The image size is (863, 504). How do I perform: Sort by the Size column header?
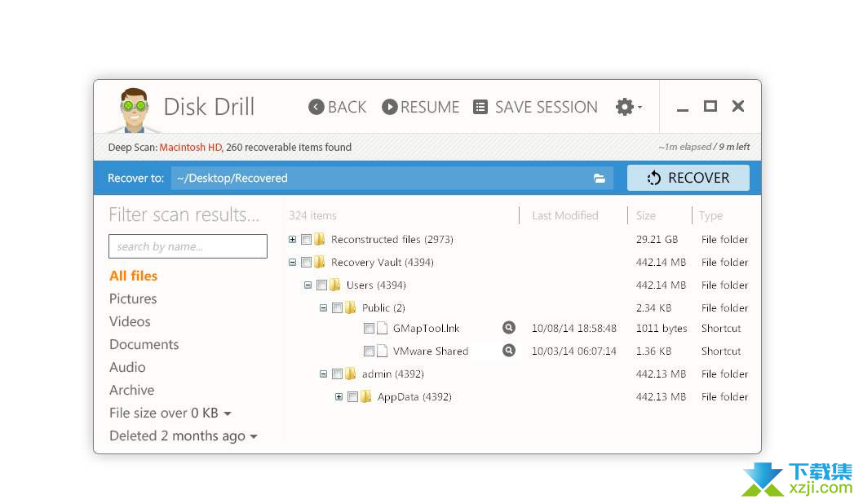[x=645, y=215]
